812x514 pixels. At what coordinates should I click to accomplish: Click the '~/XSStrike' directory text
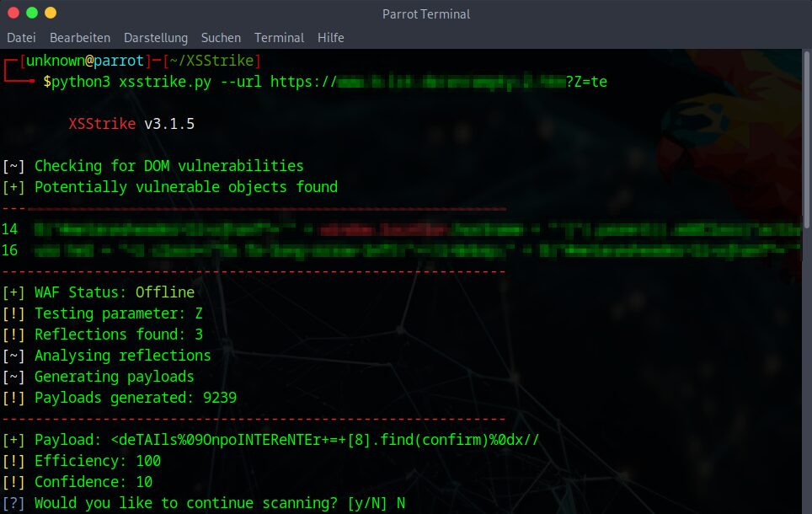coord(211,61)
